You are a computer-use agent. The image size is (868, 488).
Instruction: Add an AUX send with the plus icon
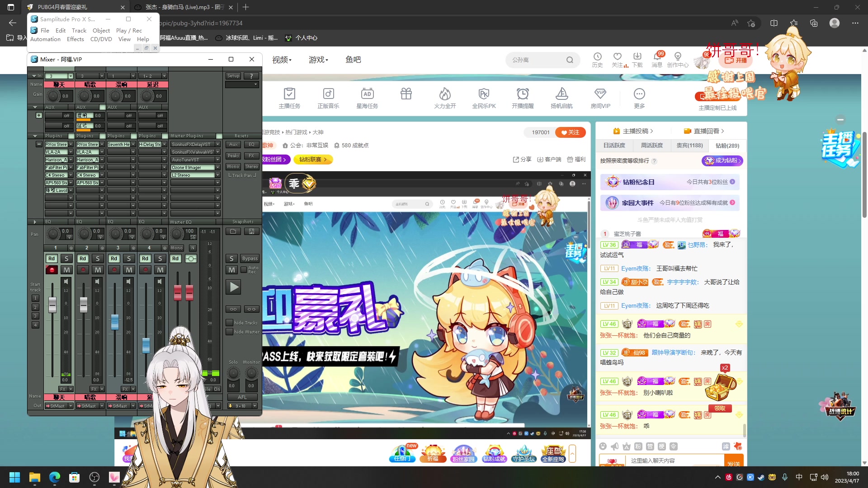pyautogui.click(x=39, y=115)
